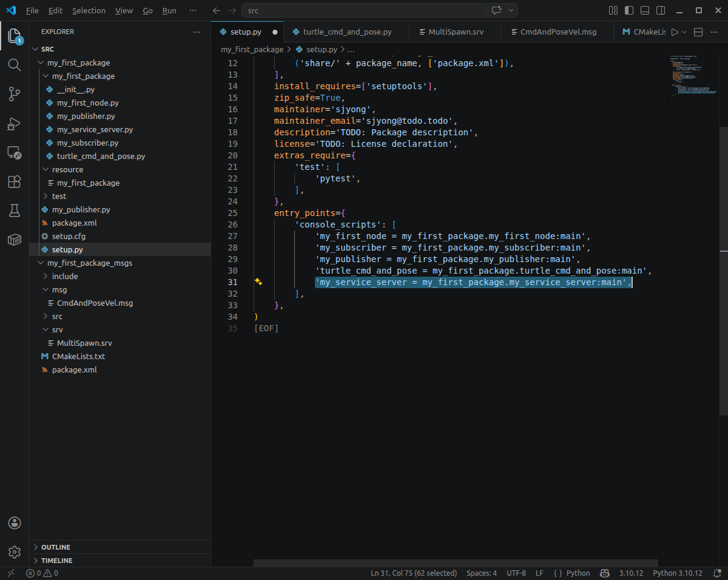
Task: Collapse the resource folder
Action: 120,169
